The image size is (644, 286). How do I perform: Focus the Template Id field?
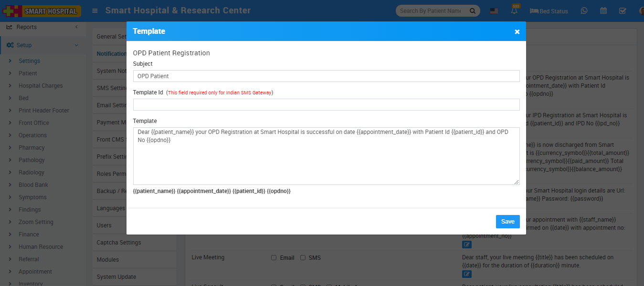coord(326,105)
